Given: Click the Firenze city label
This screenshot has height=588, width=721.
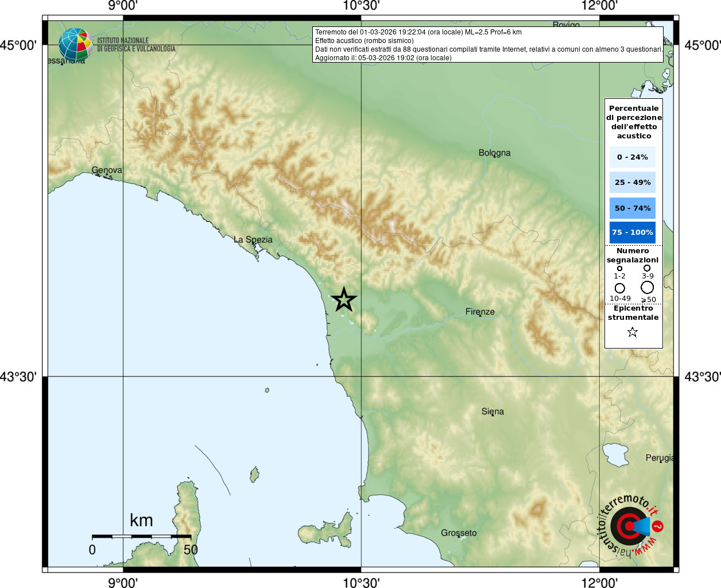Looking at the screenshot, I should click(480, 312).
